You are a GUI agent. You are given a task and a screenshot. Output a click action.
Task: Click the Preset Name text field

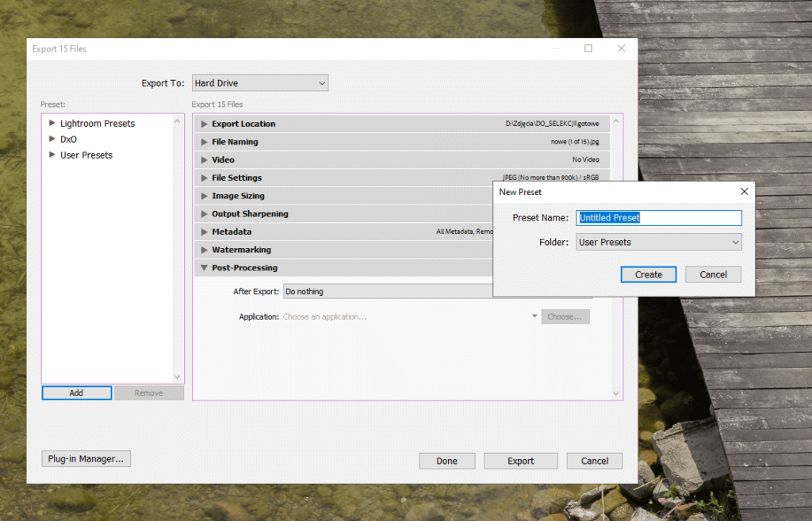point(658,218)
